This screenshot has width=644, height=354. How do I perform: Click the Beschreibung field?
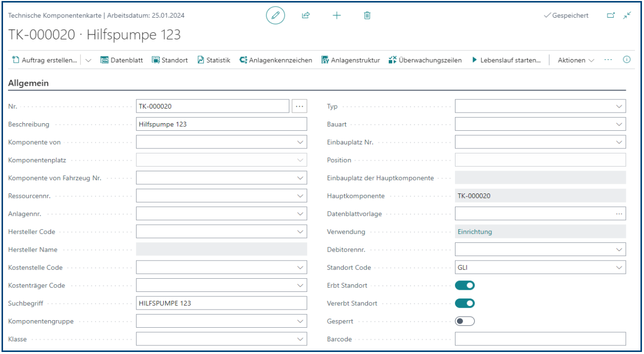[x=221, y=124]
